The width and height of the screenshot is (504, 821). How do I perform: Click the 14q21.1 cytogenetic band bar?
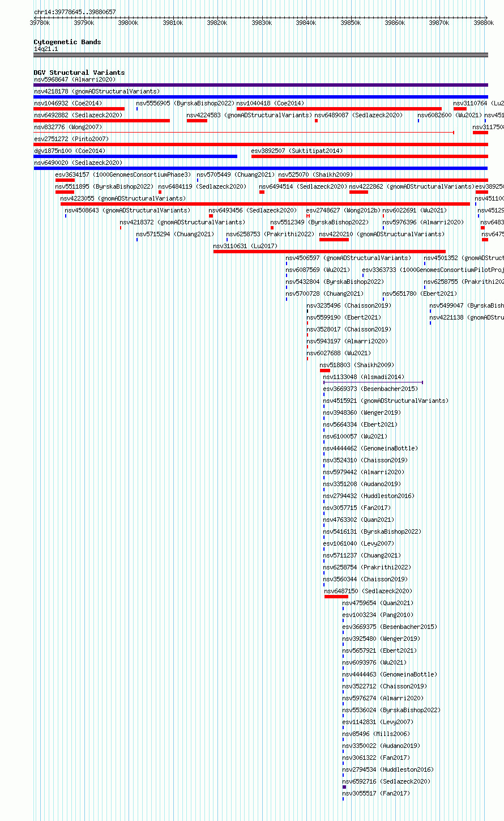(260, 55)
